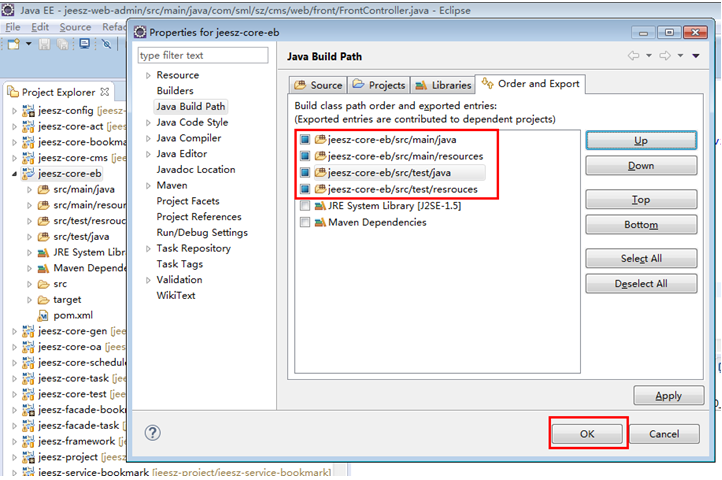Click the back navigation arrow in Properties dialog

[634, 56]
